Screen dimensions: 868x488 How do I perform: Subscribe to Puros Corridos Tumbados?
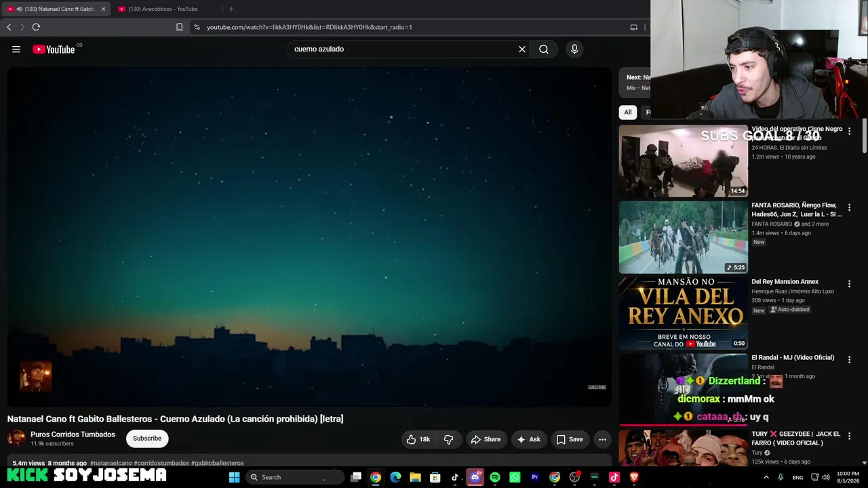click(147, 439)
